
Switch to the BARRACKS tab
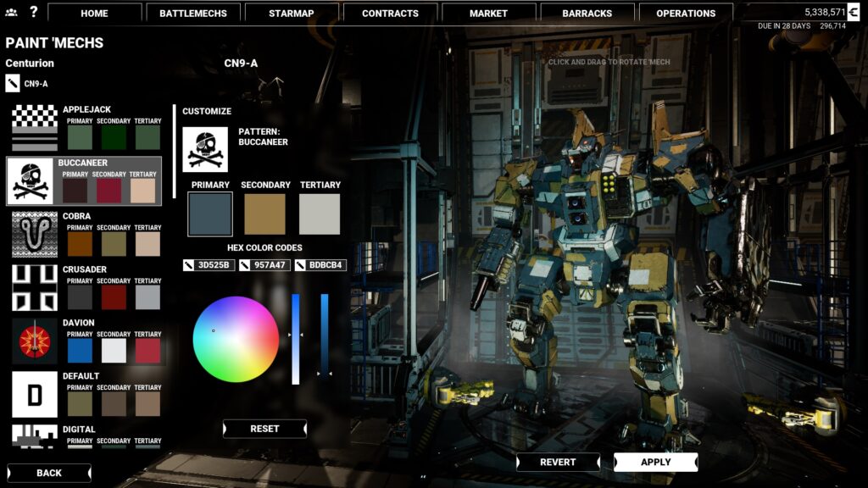pyautogui.click(x=587, y=13)
